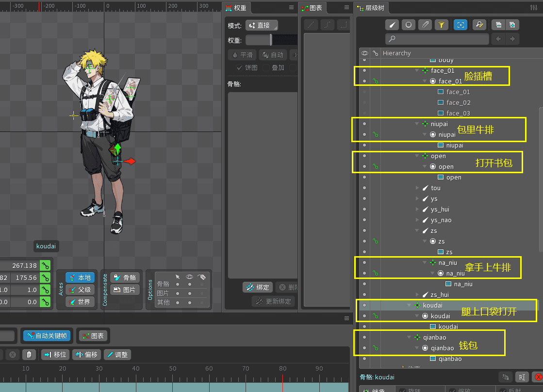
Task: Toggle the 饼图 checkbox
Action: 239,68
